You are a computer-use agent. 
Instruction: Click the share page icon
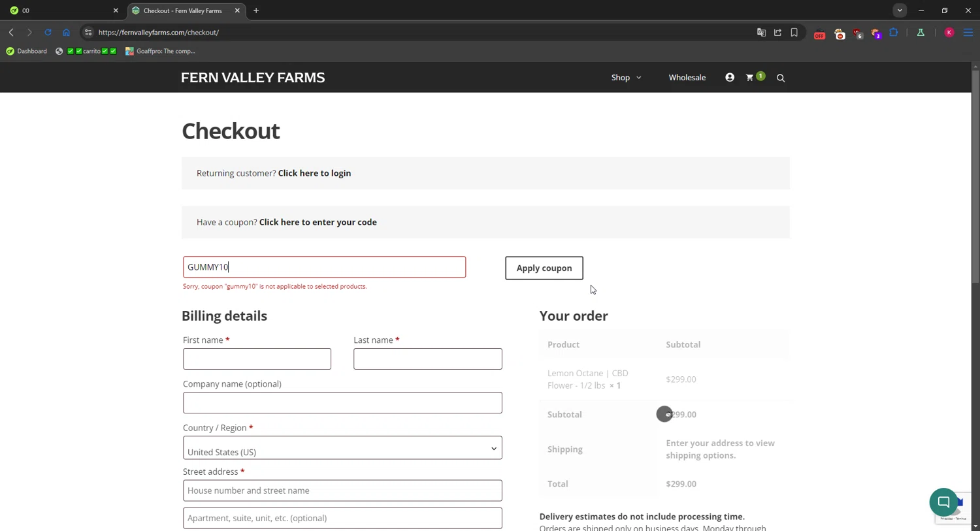777,33
